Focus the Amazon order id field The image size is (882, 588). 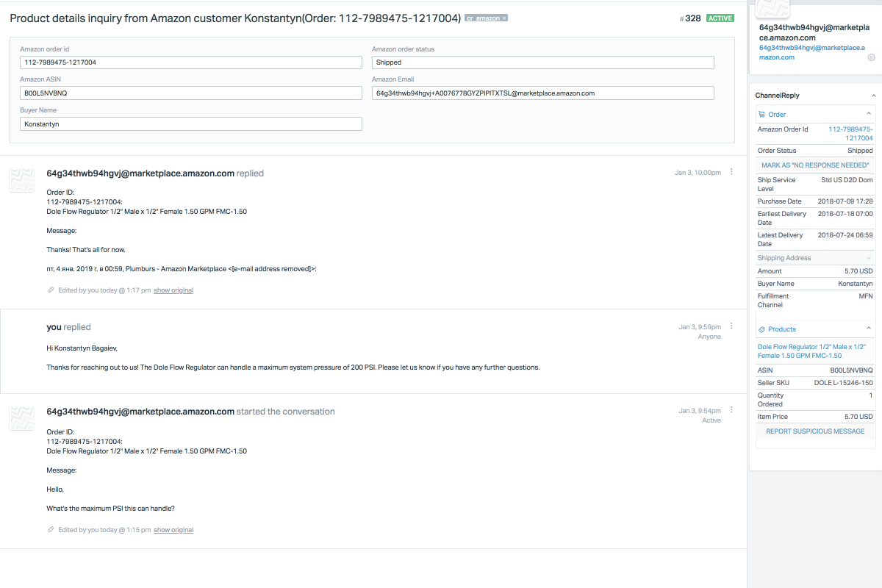191,62
